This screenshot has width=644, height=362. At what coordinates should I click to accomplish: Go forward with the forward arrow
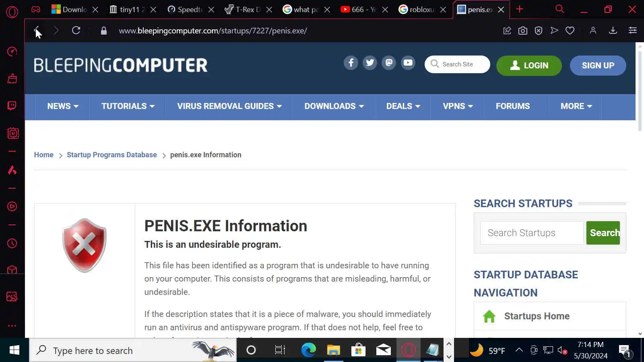coord(56,31)
